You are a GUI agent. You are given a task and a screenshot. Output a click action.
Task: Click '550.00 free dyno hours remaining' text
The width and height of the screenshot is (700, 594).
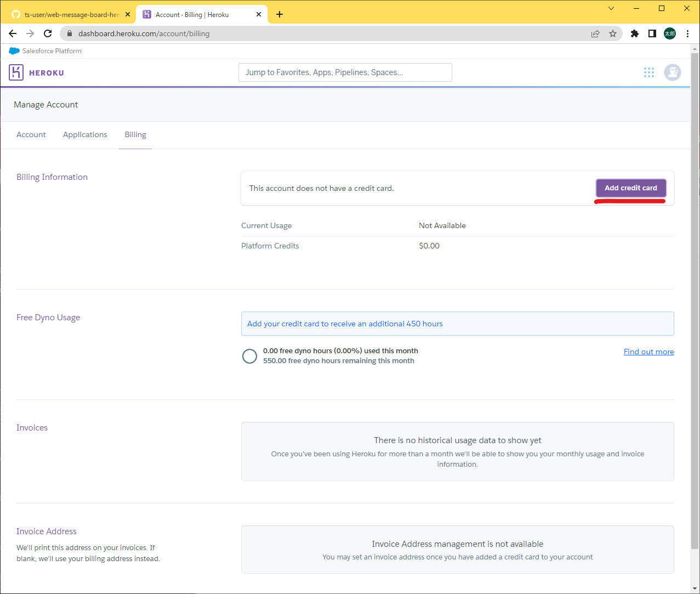point(339,361)
